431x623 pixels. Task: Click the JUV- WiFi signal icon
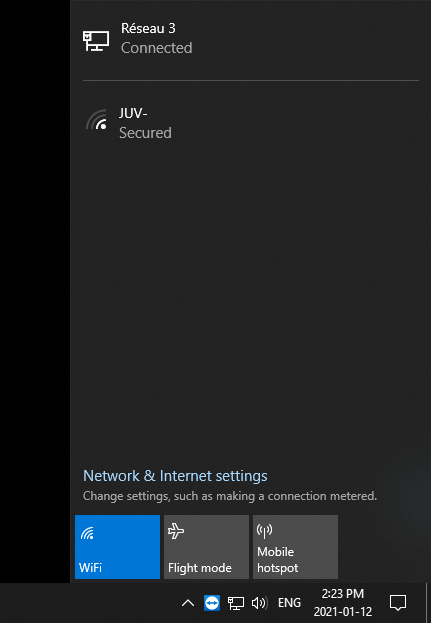point(96,120)
